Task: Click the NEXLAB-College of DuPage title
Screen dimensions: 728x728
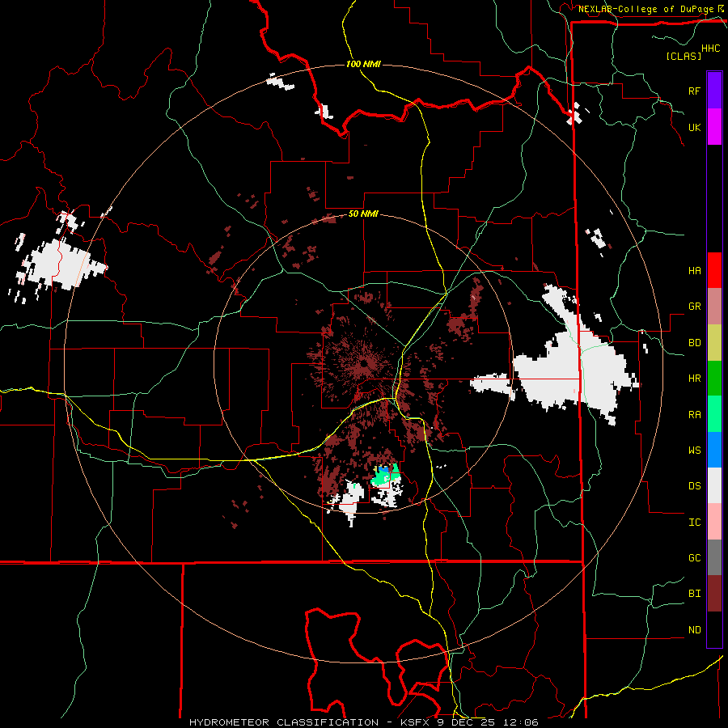Action: pyautogui.click(x=645, y=9)
